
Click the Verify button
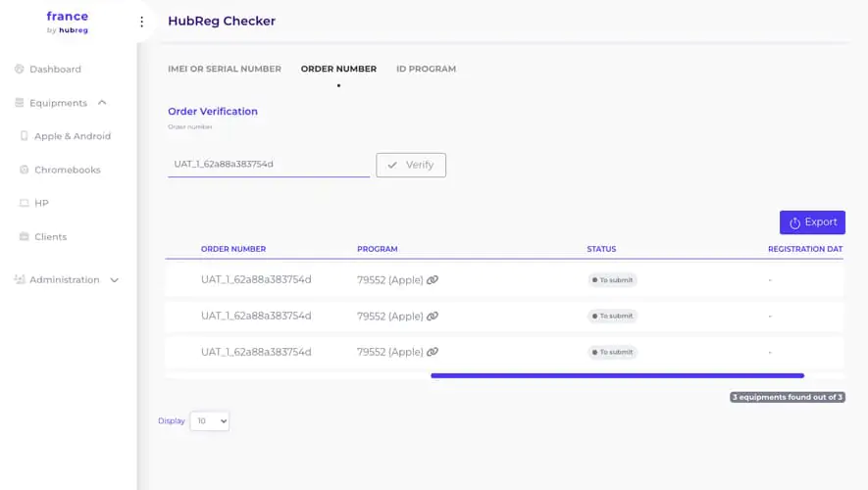411,165
